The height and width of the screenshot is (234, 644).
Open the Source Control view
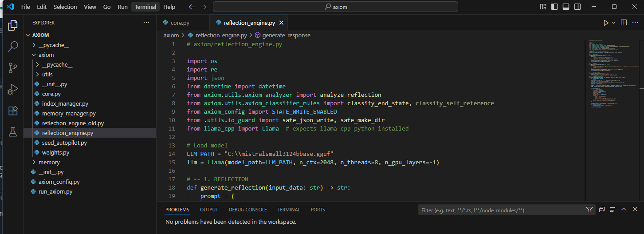[x=13, y=67]
